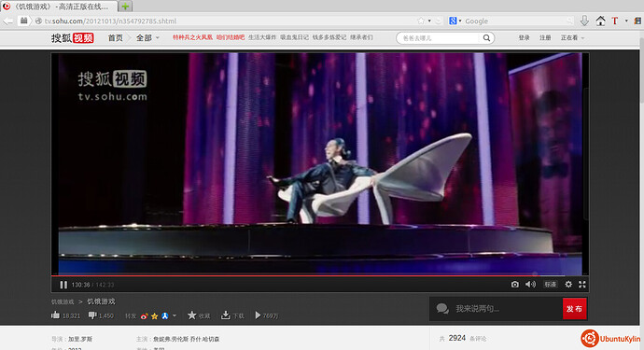Open the Sohu Video logo homepage
Image resolution: width=644 pixels, height=350 pixels.
(73, 38)
